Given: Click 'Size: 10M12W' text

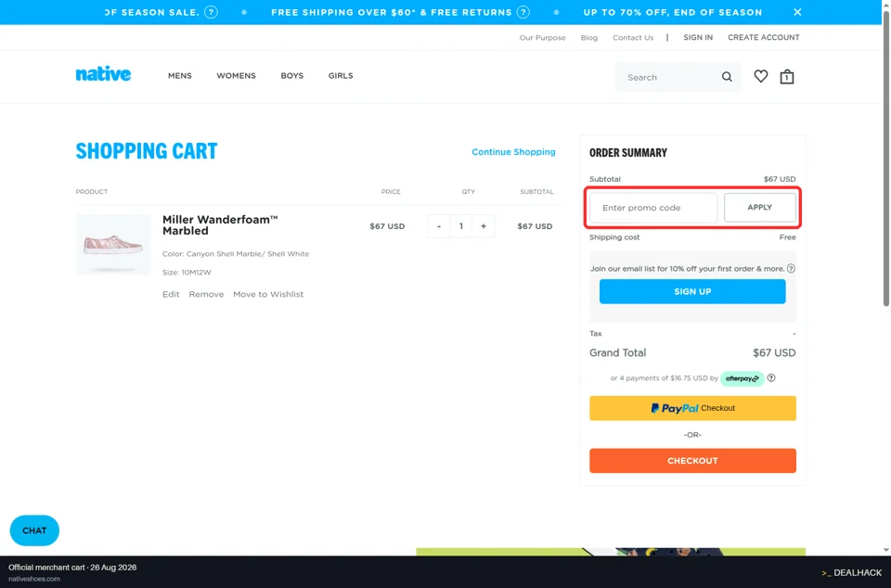Looking at the screenshot, I should pyautogui.click(x=187, y=273).
